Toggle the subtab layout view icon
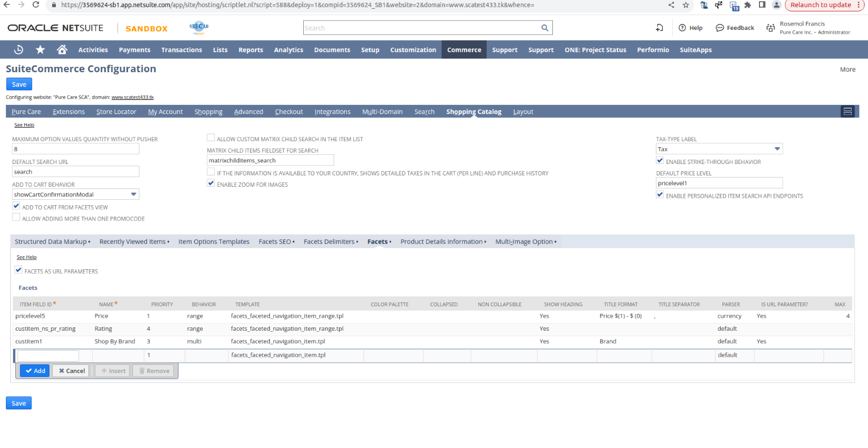The height and width of the screenshot is (448, 868). coord(847,111)
